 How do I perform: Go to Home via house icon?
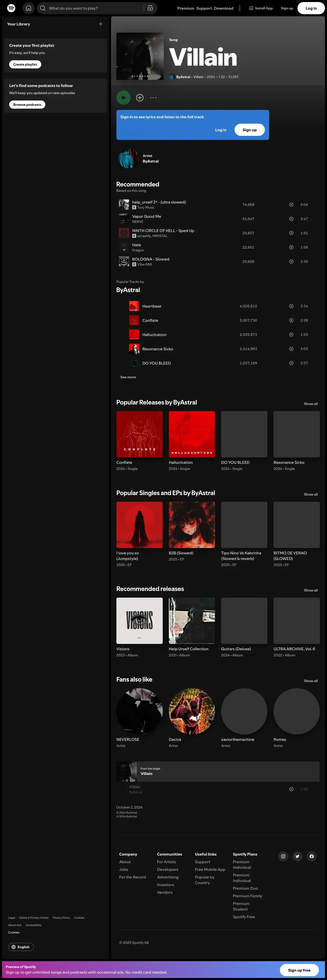pyautogui.click(x=29, y=8)
